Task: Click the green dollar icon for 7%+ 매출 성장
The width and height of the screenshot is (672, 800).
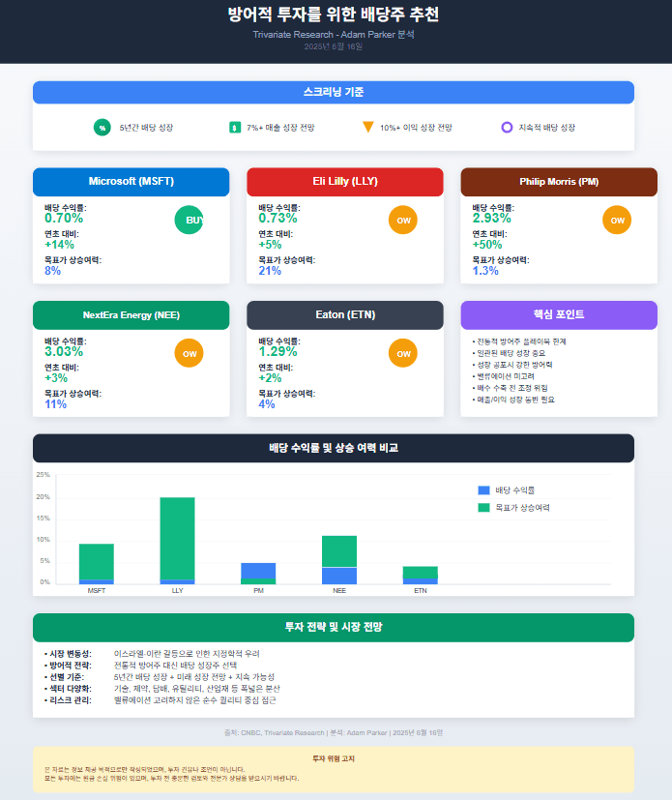Action: (x=235, y=128)
